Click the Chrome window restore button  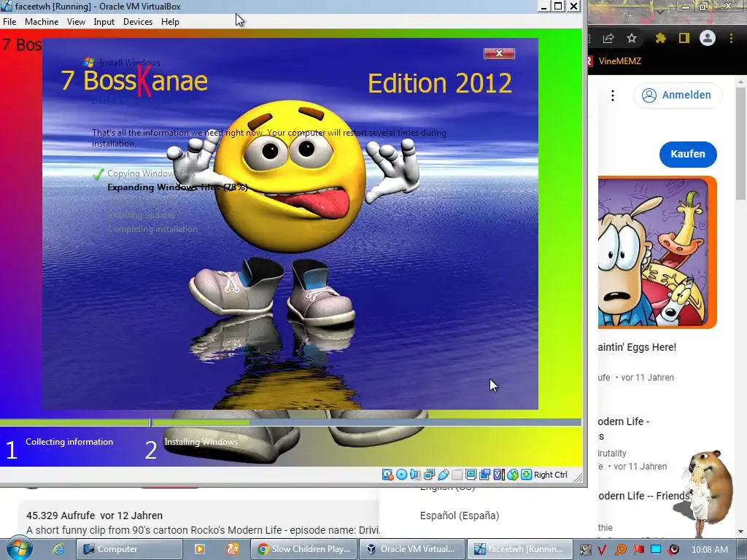click(704, 6)
